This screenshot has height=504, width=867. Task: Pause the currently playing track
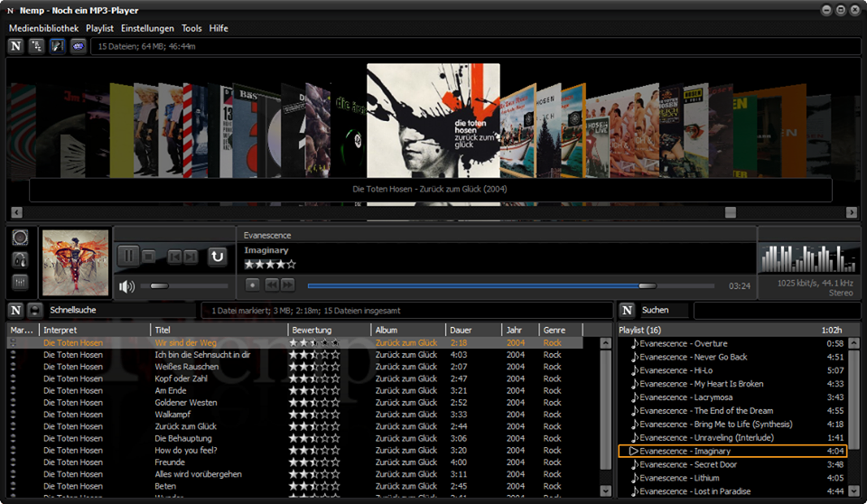[128, 257]
